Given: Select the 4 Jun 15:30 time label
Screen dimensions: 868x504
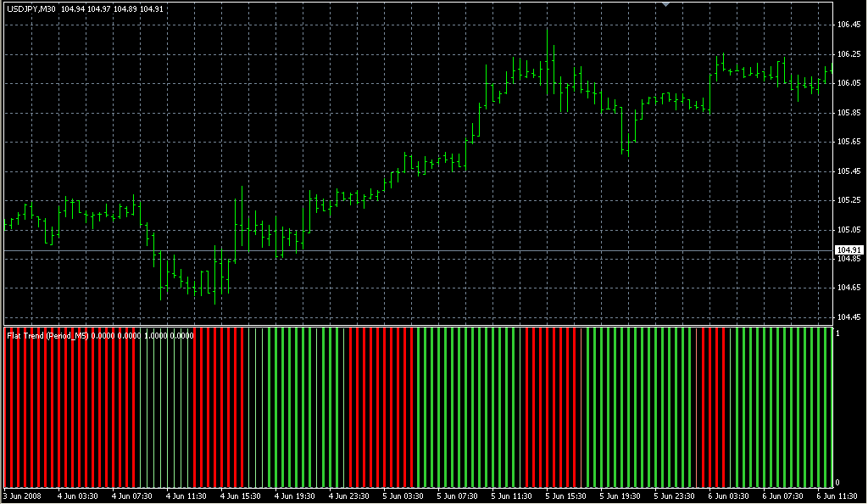Looking at the screenshot, I should [x=241, y=496].
